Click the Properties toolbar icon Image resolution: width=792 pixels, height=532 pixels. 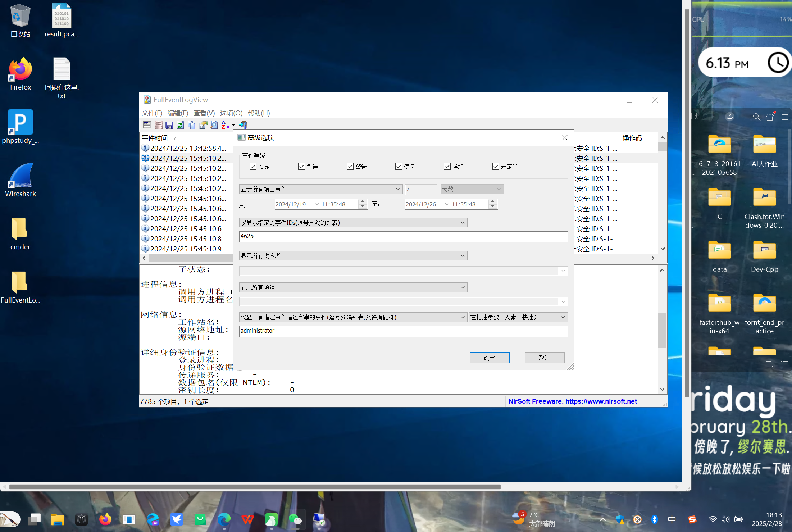click(x=203, y=125)
